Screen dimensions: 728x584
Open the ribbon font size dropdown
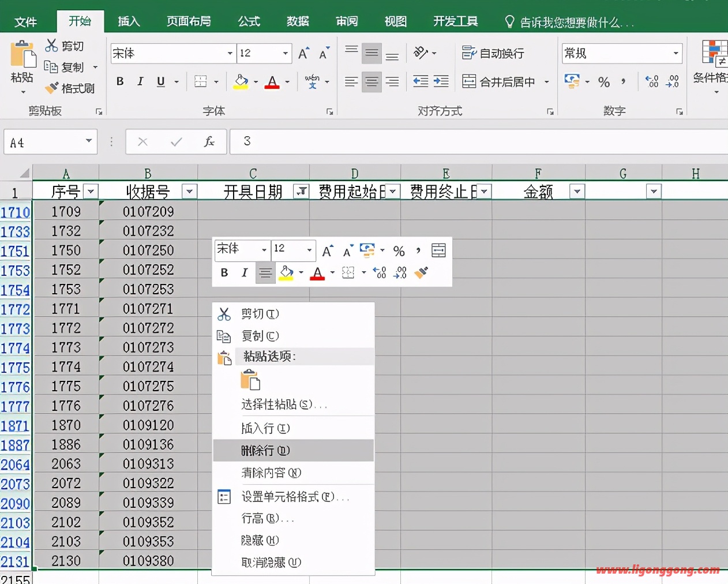coord(286,53)
